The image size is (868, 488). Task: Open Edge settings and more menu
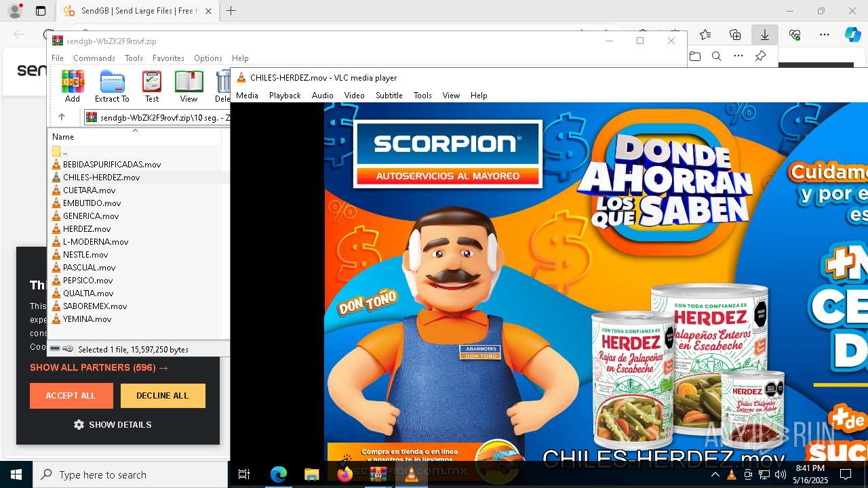(824, 35)
